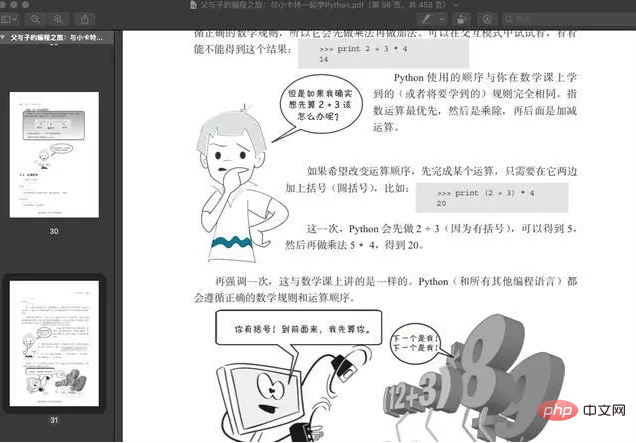Image resolution: width=636 pixels, height=443 pixels.
Task: Open the Share menu
Action: pyautogui.click(x=85, y=19)
